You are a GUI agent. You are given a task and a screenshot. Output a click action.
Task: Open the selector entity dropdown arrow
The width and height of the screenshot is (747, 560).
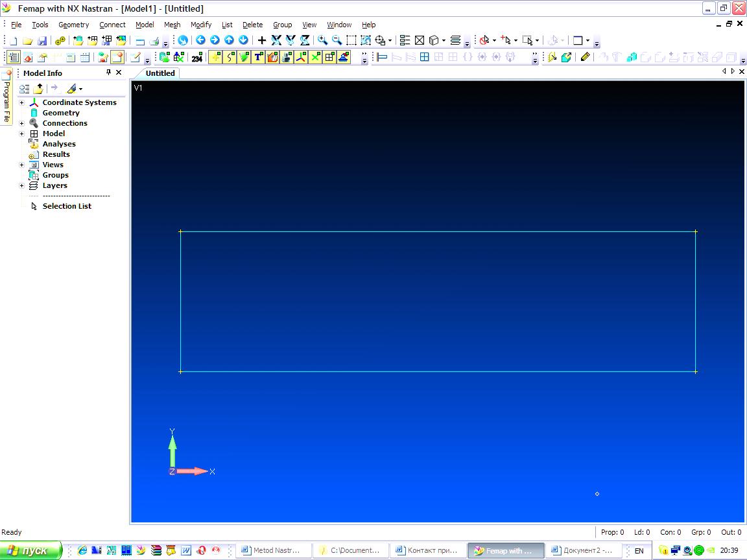point(494,41)
